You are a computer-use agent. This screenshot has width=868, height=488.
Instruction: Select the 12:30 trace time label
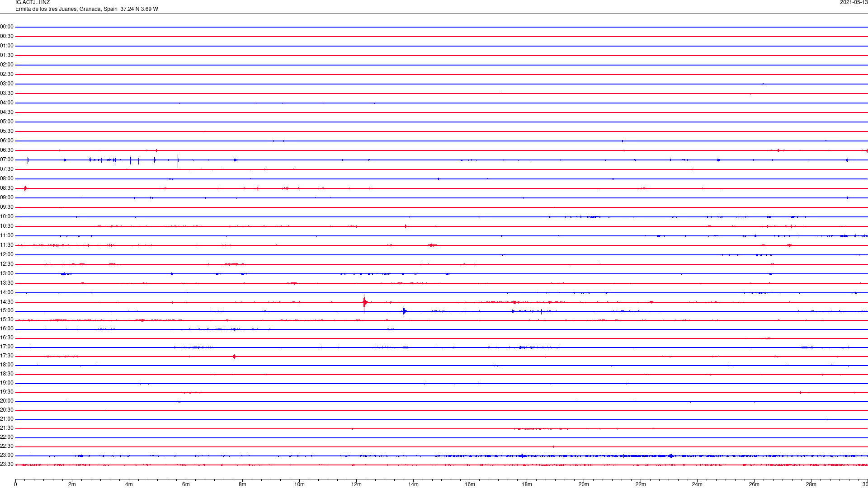point(7,264)
